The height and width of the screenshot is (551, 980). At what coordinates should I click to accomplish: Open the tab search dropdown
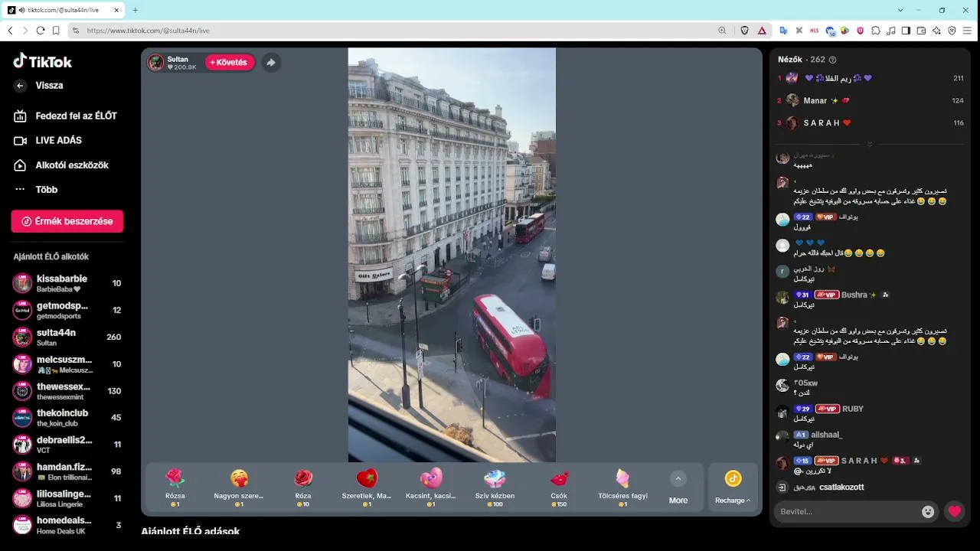900,10
